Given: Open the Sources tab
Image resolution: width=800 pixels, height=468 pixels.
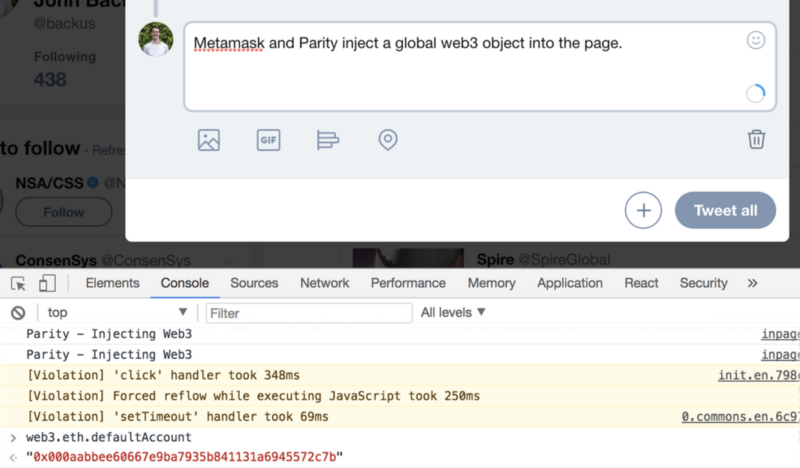Looking at the screenshot, I should pyautogui.click(x=254, y=283).
